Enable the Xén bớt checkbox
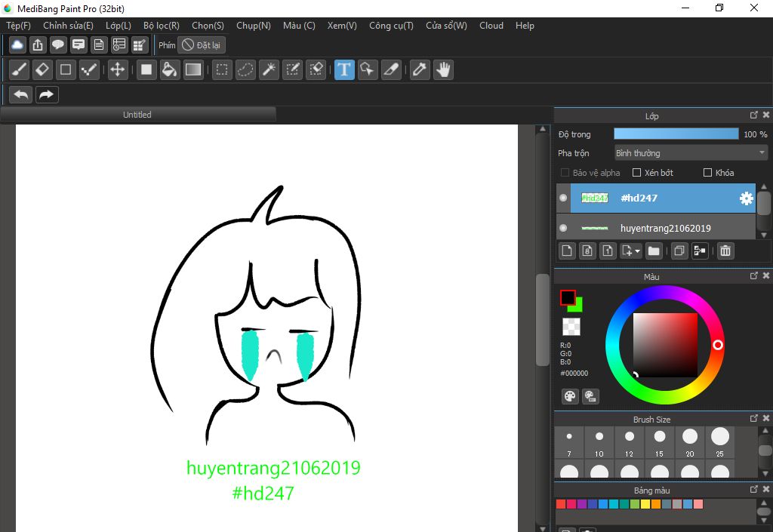The image size is (773, 532). 636,172
